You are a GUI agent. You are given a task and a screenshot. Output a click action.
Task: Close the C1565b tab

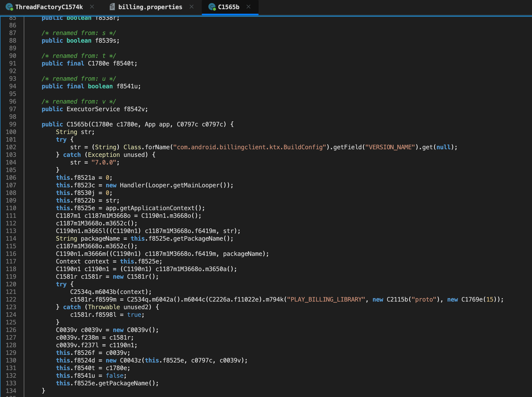[x=248, y=7]
